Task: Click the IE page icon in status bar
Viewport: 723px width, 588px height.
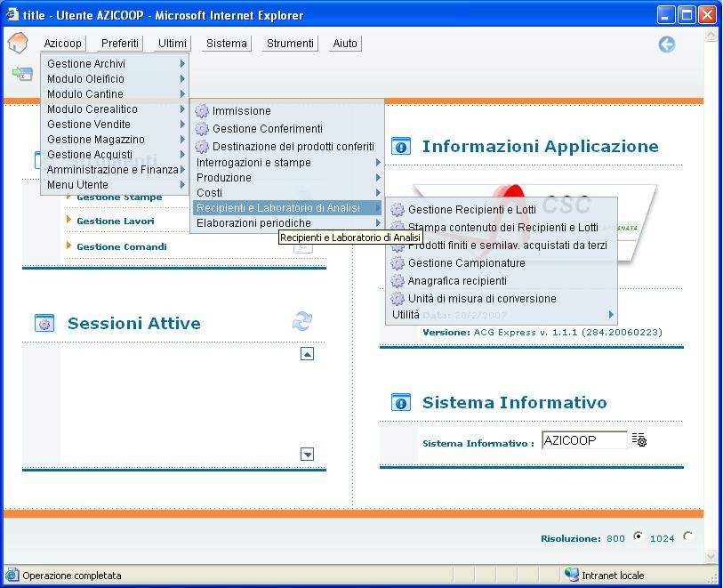Action: click(12, 575)
